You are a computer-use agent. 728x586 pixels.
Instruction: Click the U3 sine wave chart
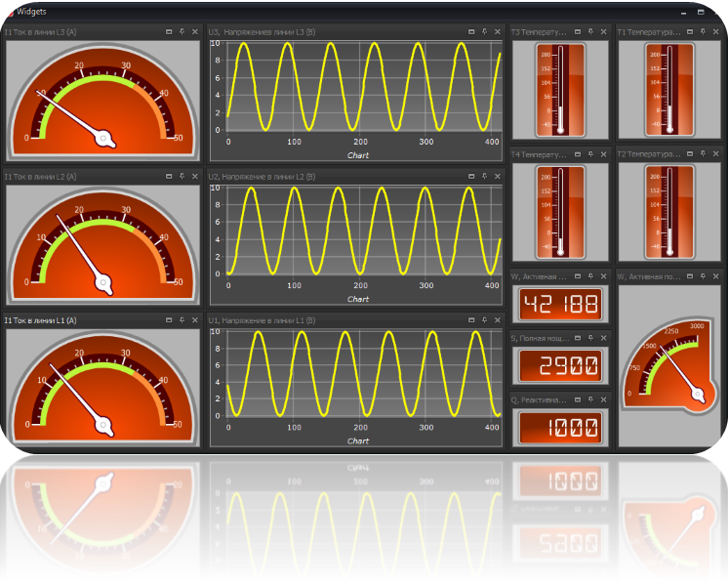(356, 101)
